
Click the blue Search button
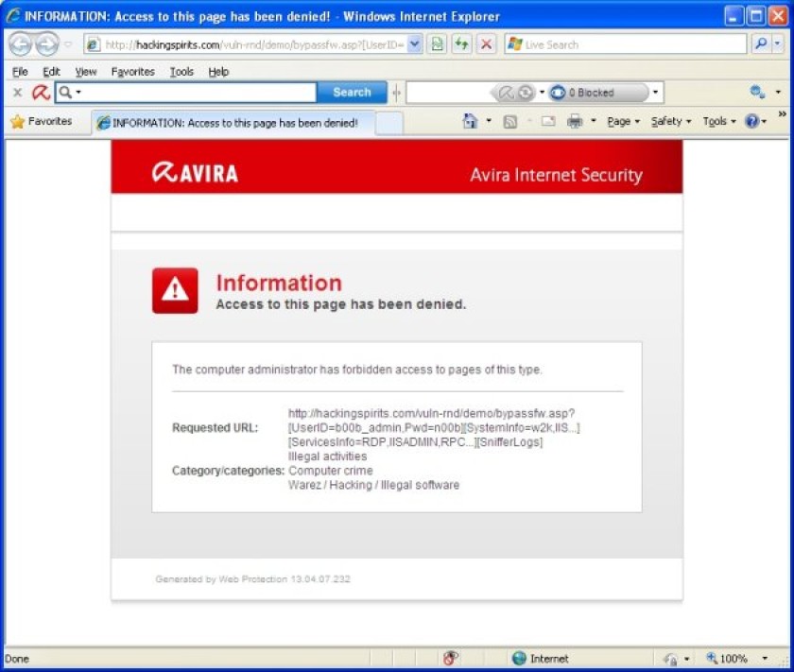coord(352,93)
